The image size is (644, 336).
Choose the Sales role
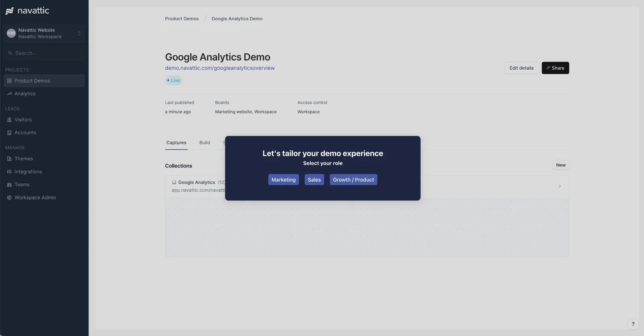[x=314, y=180]
